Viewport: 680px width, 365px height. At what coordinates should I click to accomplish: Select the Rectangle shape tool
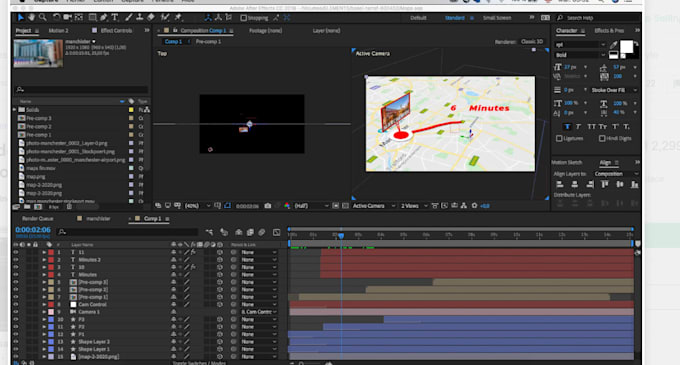pyautogui.click(x=92, y=17)
